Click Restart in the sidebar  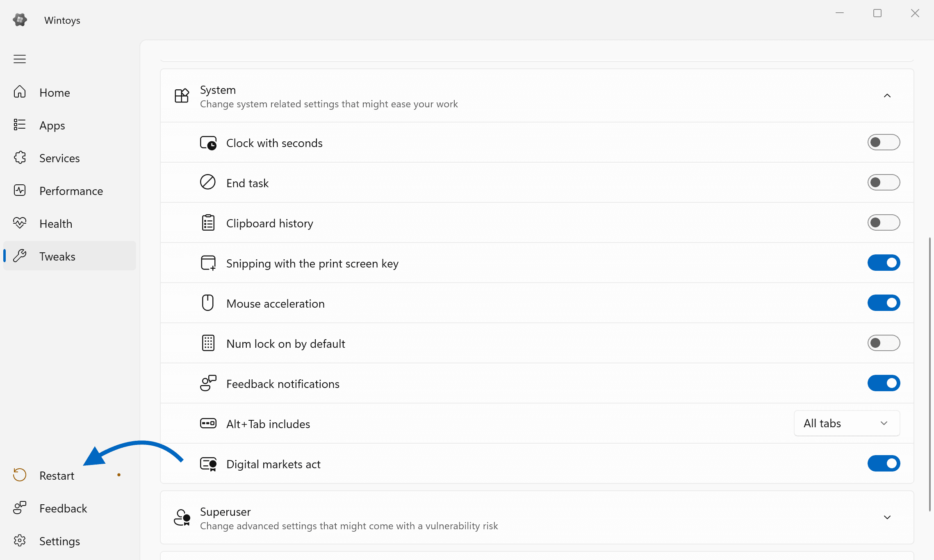click(x=70, y=475)
